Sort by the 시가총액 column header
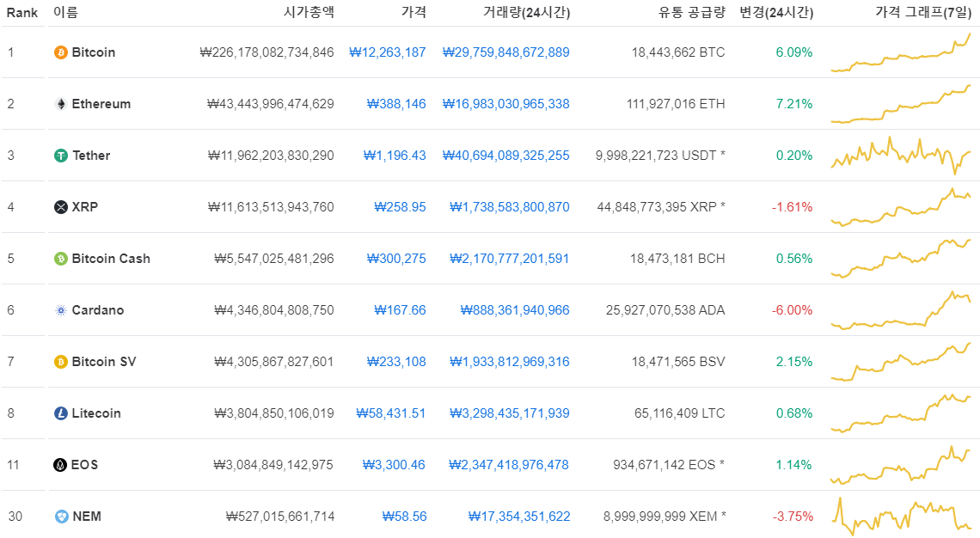Screen dimensions: 980x538 pos(309,13)
